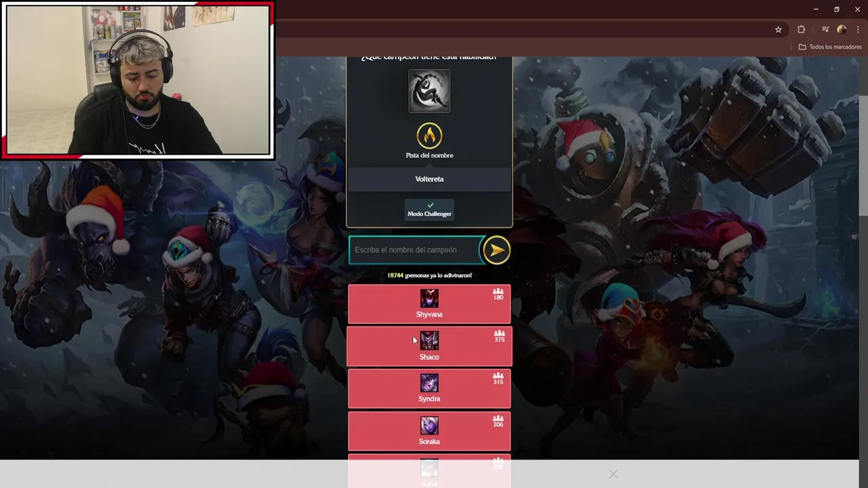This screenshot has height=488, width=868.
Task: Click the Shaco champion portrait
Action: coord(429,340)
